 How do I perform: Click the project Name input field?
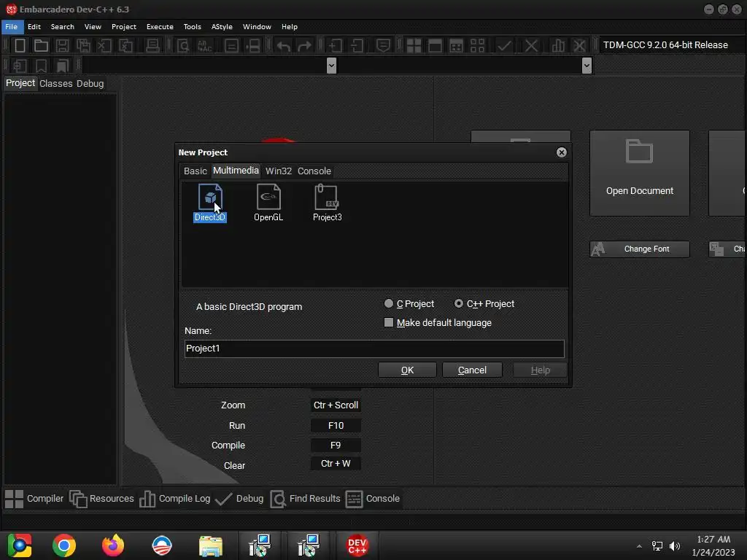[x=374, y=349]
